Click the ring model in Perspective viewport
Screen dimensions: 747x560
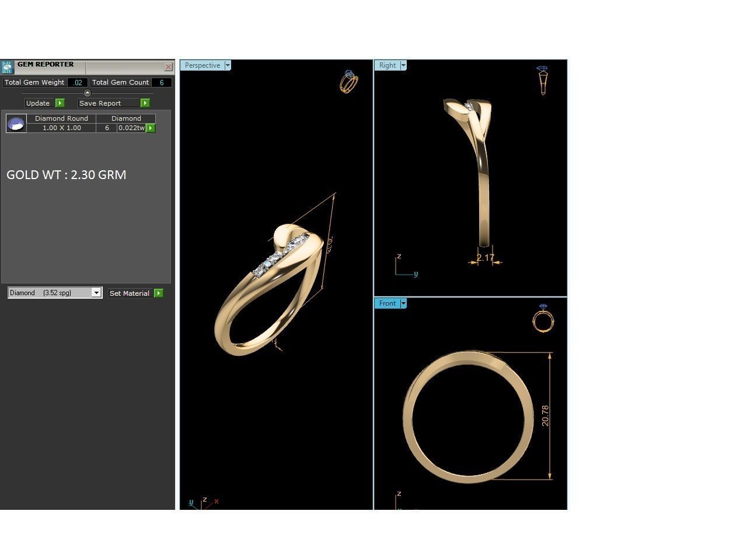pyautogui.click(x=268, y=290)
